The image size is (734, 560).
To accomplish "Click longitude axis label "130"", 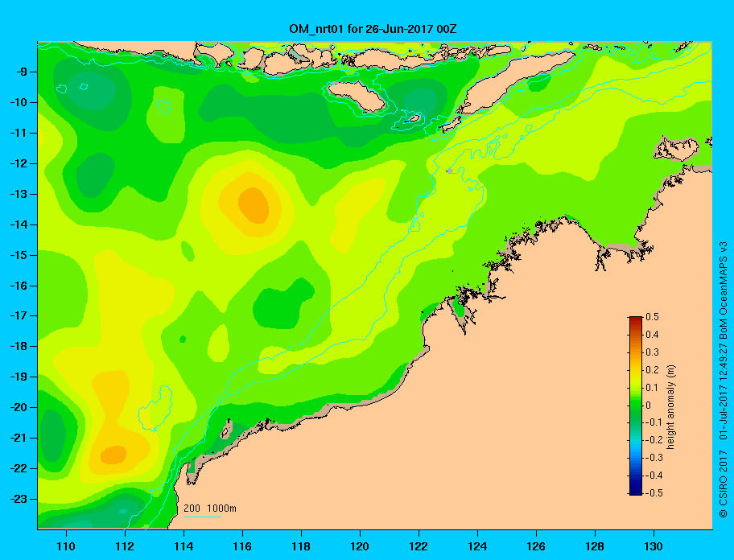I will click(654, 546).
